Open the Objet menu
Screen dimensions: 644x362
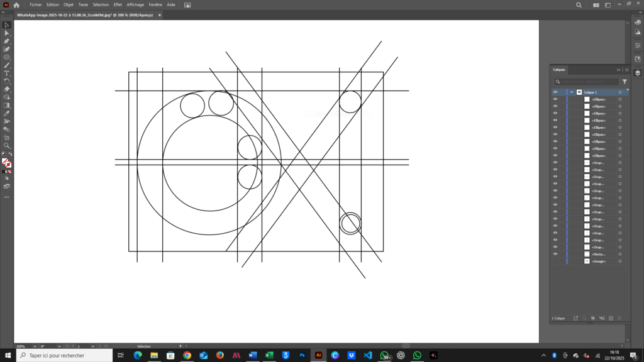click(69, 5)
